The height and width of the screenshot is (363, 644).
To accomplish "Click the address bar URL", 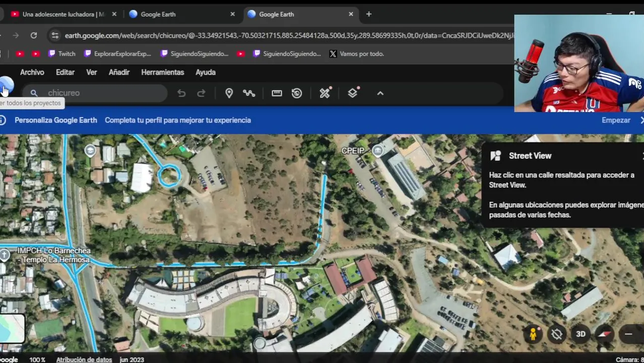I will pyautogui.click(x=289, y=35).
